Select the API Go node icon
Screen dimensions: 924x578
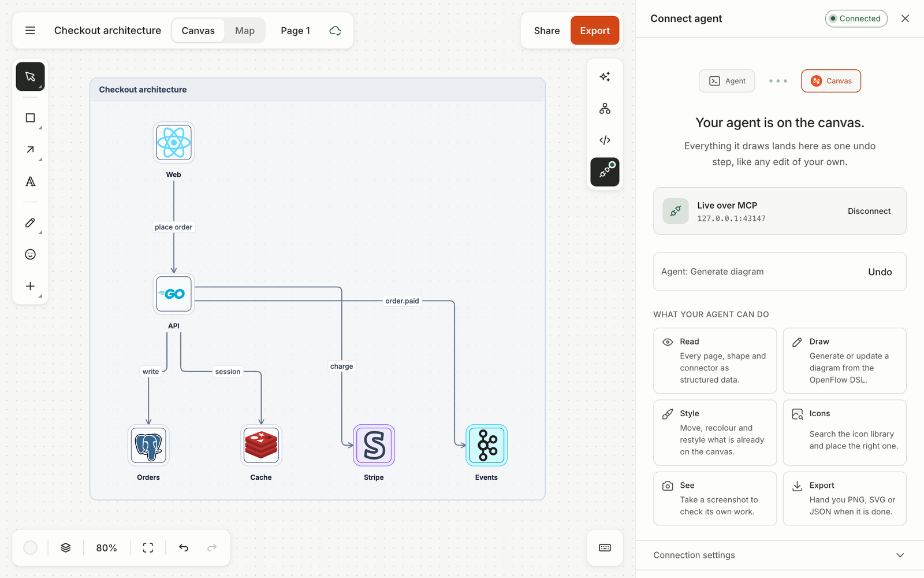click(x=174, y=294)
